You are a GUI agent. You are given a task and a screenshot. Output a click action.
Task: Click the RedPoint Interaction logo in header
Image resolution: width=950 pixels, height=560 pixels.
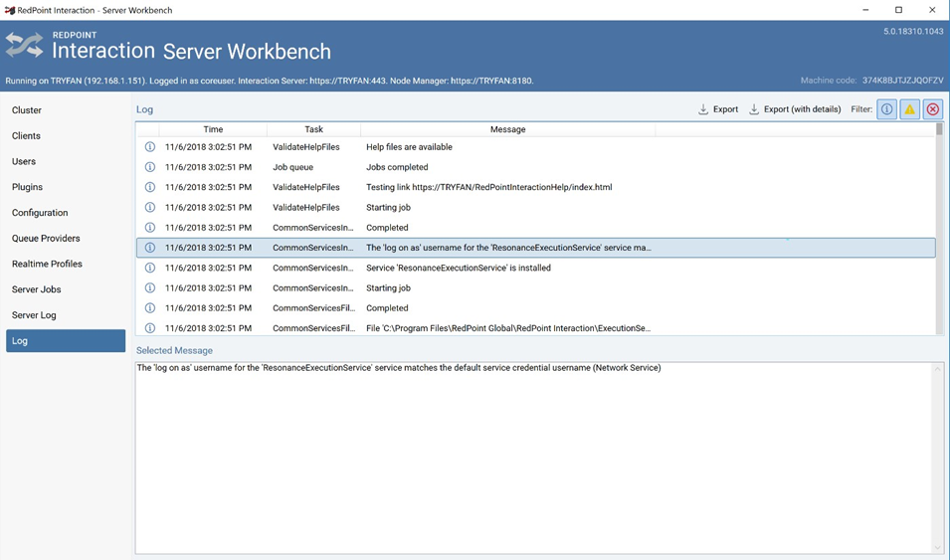click(x=25, y=45)
